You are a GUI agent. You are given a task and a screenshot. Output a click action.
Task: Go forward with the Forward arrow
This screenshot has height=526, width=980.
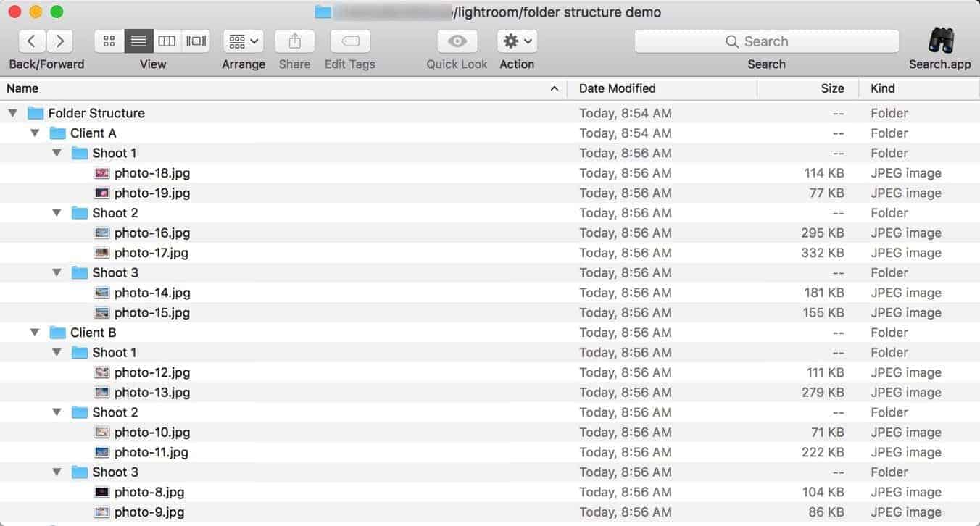click(60, 41)
